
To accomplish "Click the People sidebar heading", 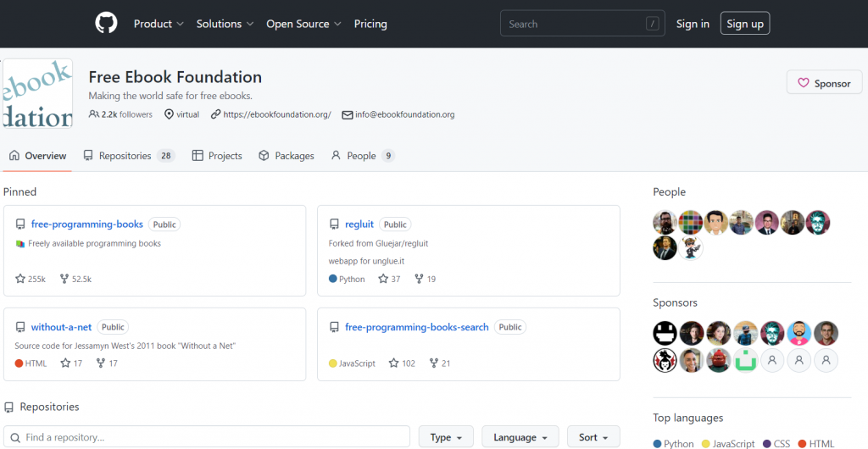I will click(670, 191).
